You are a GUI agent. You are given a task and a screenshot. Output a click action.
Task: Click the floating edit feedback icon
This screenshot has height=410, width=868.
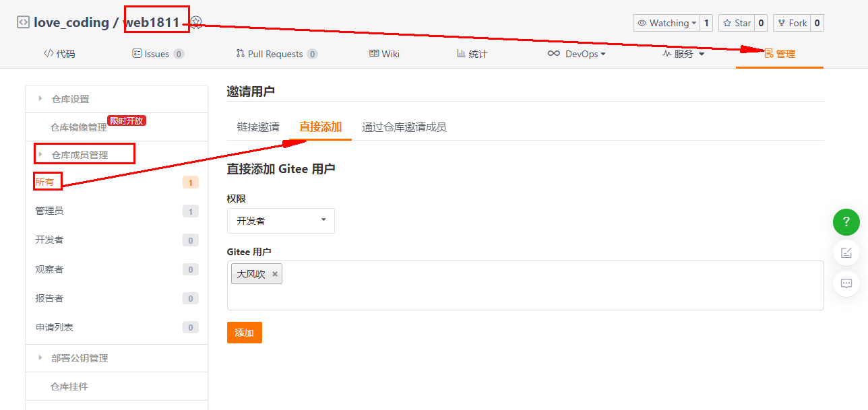click(x=846, y=253)
